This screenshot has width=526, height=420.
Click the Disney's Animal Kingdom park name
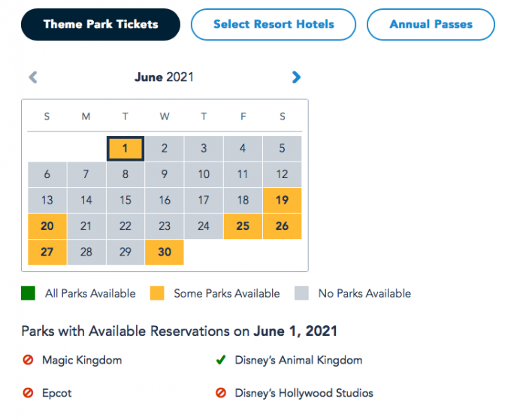click(x=298, y=361)
